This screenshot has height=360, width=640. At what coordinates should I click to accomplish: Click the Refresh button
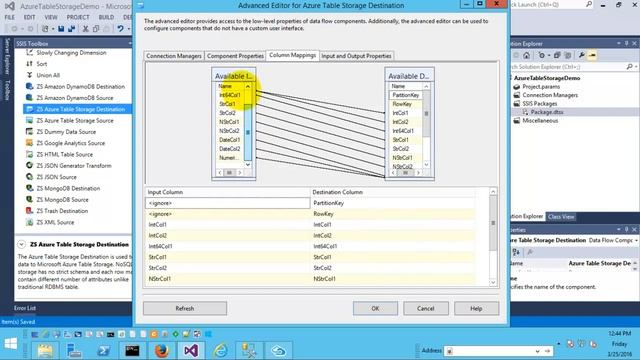point(185,309)
